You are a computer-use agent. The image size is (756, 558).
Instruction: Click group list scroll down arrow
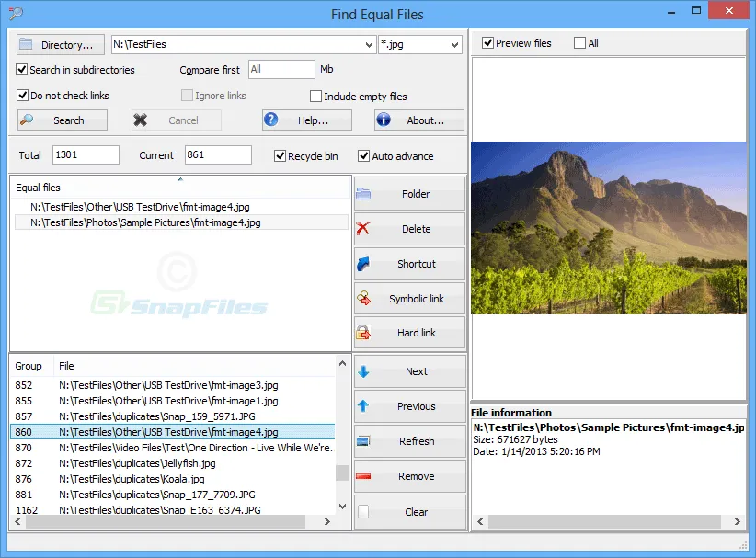pos(342,506)
